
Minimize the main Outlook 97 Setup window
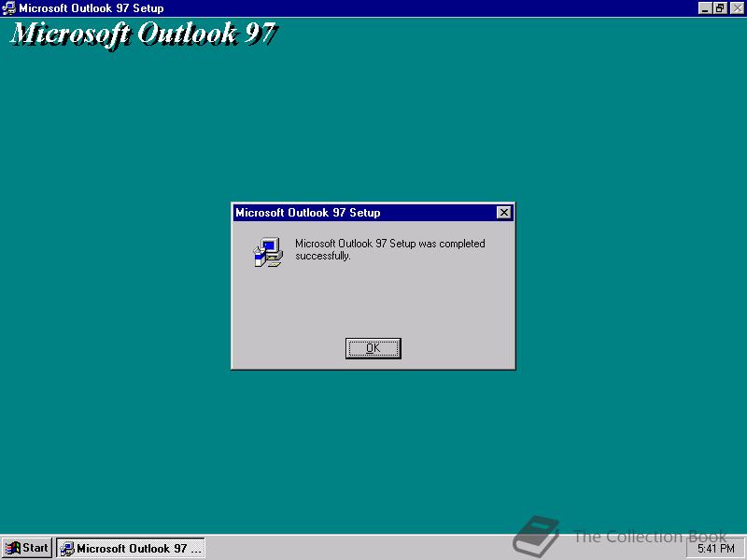coord(705,8)
